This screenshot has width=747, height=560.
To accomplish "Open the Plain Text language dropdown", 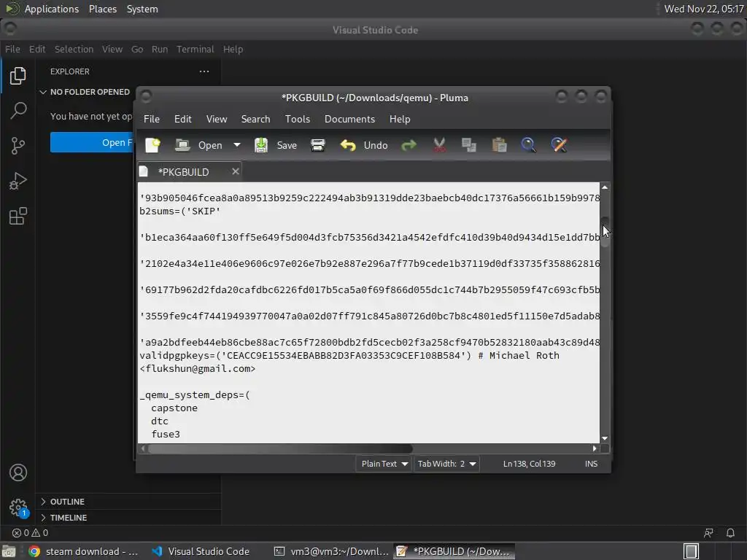I will [384, 464].
